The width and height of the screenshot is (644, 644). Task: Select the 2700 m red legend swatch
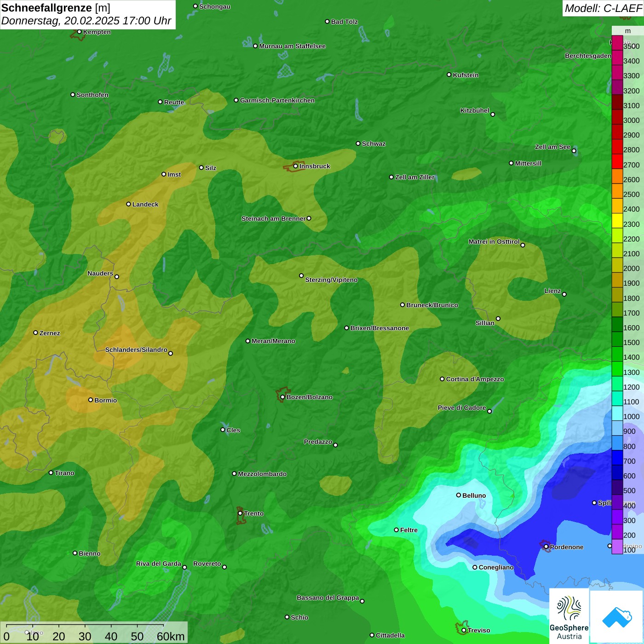coord(617,161)
